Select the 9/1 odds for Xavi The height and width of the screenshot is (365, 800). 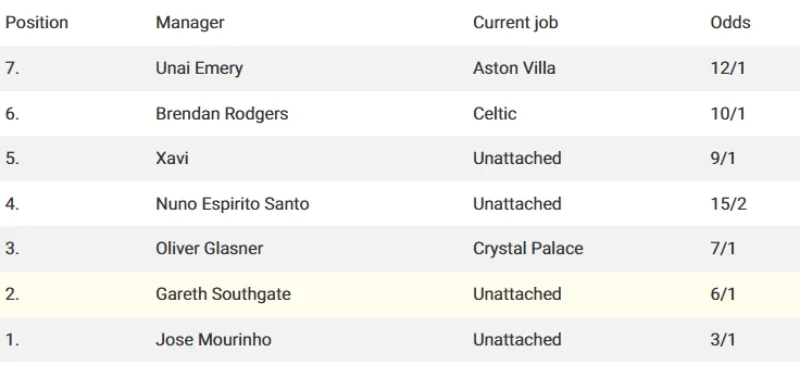722,158
